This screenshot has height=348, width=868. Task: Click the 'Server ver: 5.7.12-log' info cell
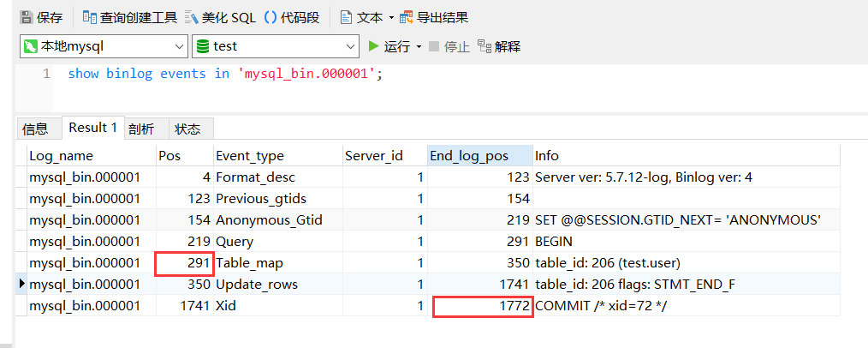tap(687, 177)
